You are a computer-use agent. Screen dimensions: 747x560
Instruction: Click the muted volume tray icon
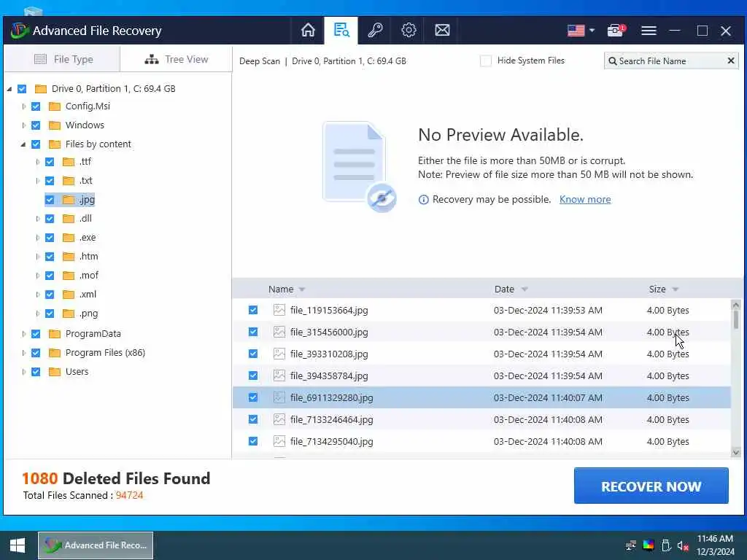tap(683, 545)
